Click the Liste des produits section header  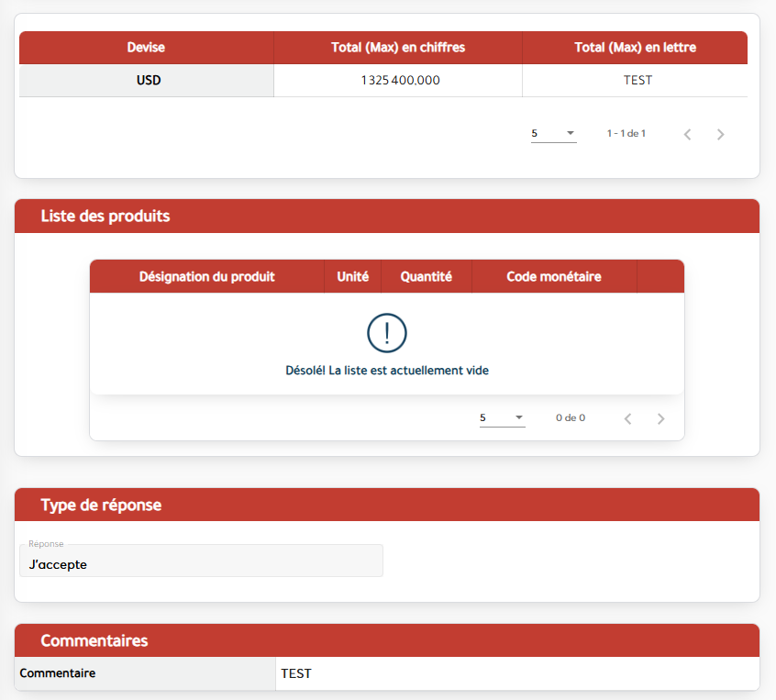(105, 217)
